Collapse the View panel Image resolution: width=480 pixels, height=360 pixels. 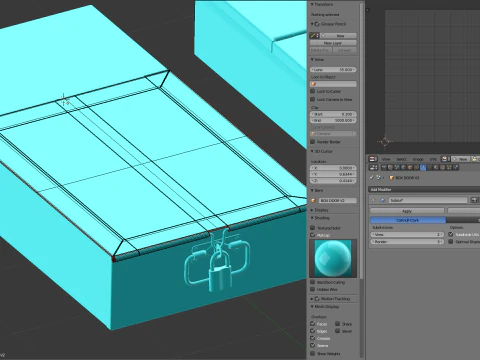pyautogui.click(x=312, y=60)
